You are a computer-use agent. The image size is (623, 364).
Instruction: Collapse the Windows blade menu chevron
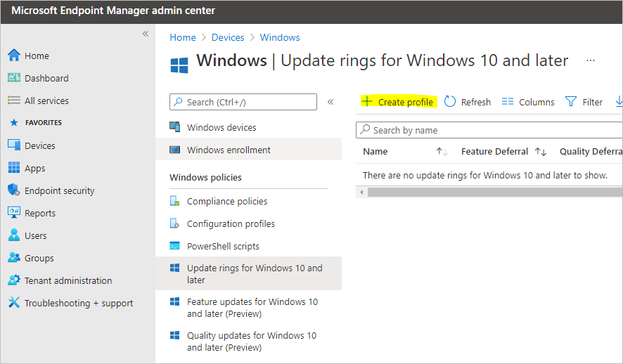(330, 102)
